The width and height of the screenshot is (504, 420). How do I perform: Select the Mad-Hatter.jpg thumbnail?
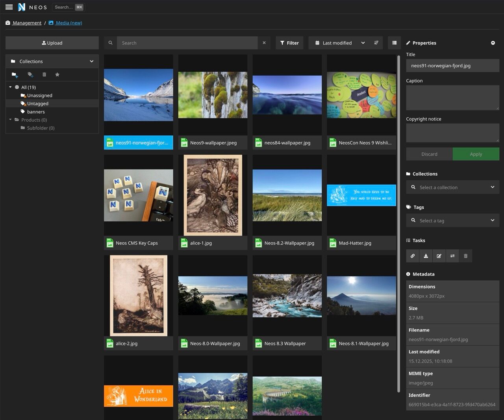pyautogui.click(x=361, y=195)
